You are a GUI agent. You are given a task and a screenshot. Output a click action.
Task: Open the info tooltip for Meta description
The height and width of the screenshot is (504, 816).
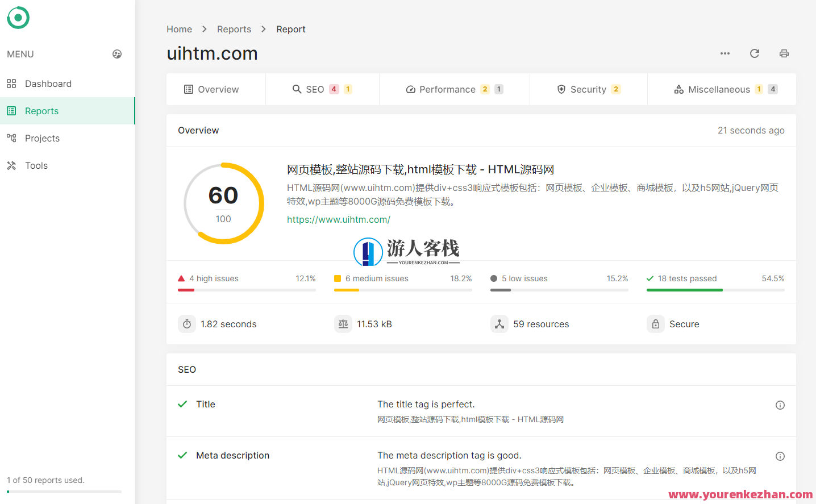click(x=780, y=456)
